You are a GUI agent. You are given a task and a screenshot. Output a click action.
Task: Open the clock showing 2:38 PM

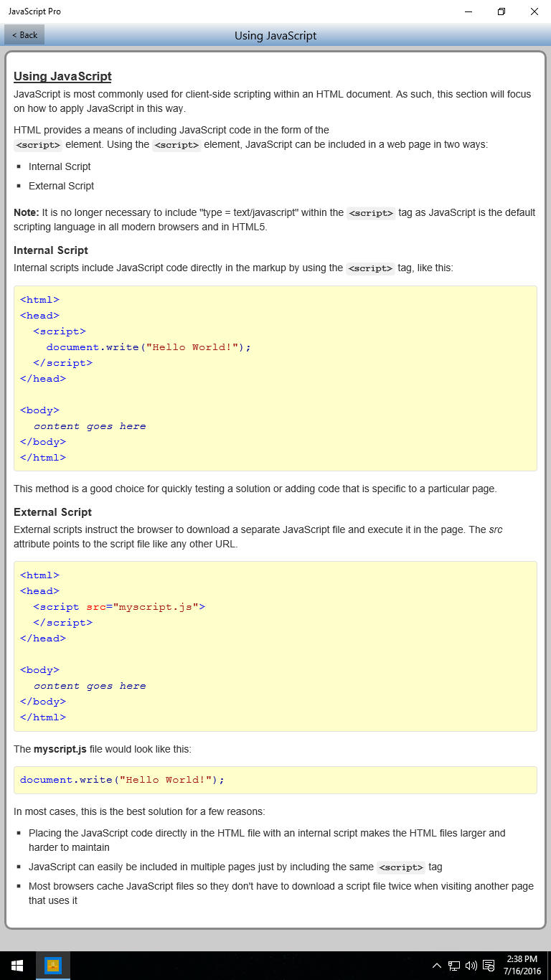click(522, 959)
